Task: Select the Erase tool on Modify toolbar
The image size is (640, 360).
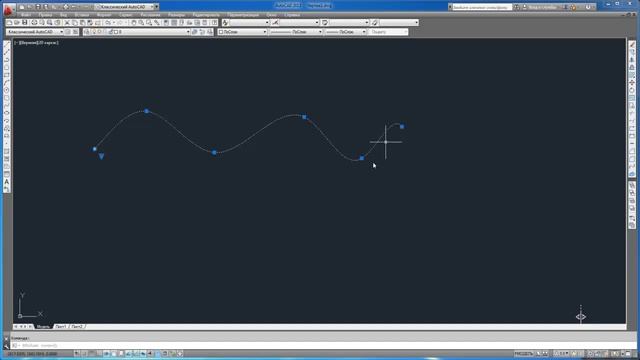Action: point(632,44)
